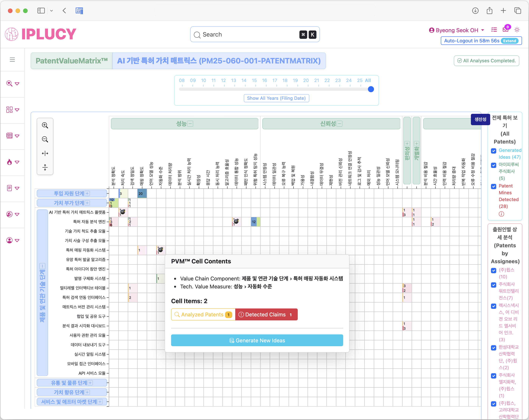Screen dimensions: 529x420
Task: Open the globe sidebar icon
Action: click(x=9, y=214)
